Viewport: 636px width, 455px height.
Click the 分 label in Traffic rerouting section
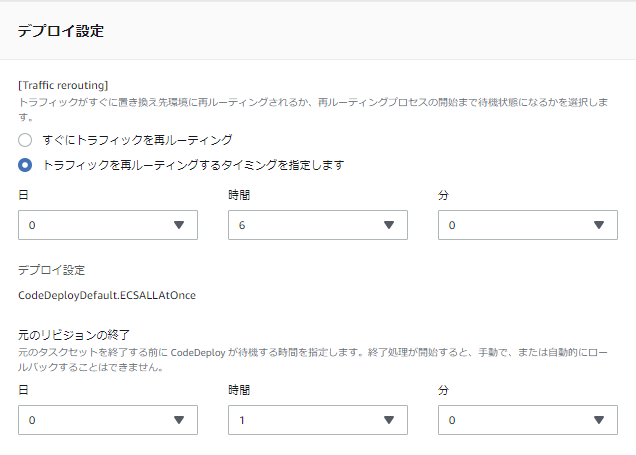pos(443,196)
